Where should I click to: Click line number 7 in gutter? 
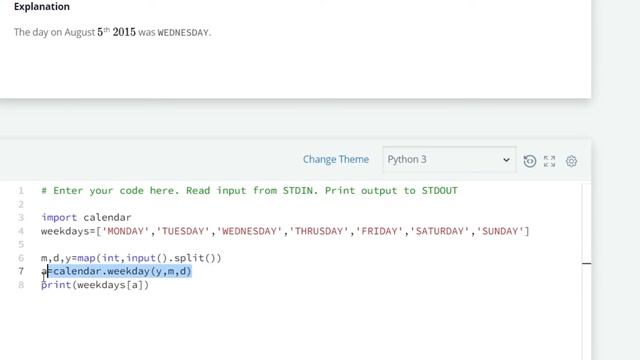point(21,271)
